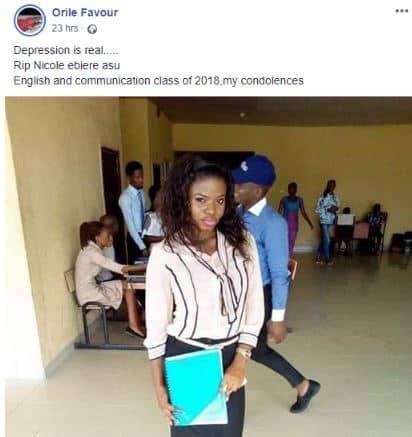Open the posted photo in viewer
Viewport: 412px width, 437px height.
208,266
